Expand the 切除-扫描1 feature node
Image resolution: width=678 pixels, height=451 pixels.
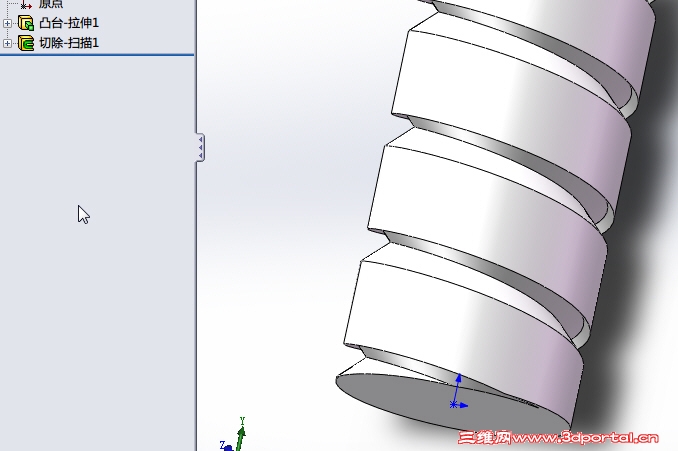[x=7, y=43]
